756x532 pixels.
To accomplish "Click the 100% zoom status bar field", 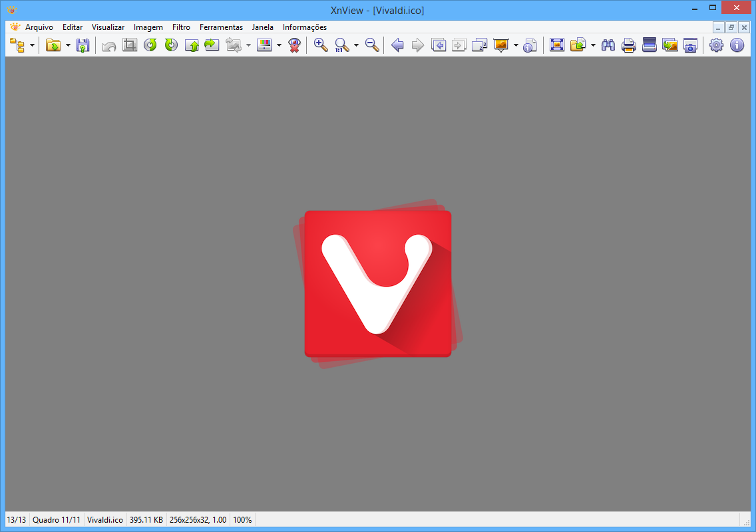I will [x=242, y=520].
